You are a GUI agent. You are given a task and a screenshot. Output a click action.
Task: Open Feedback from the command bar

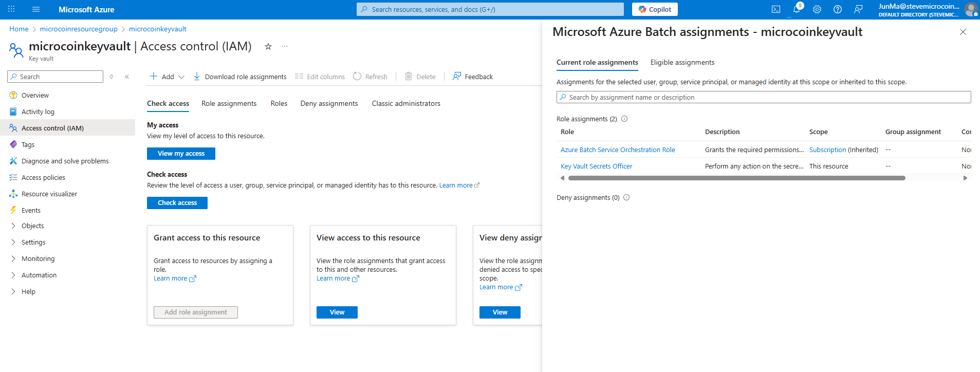click(473, 77)
